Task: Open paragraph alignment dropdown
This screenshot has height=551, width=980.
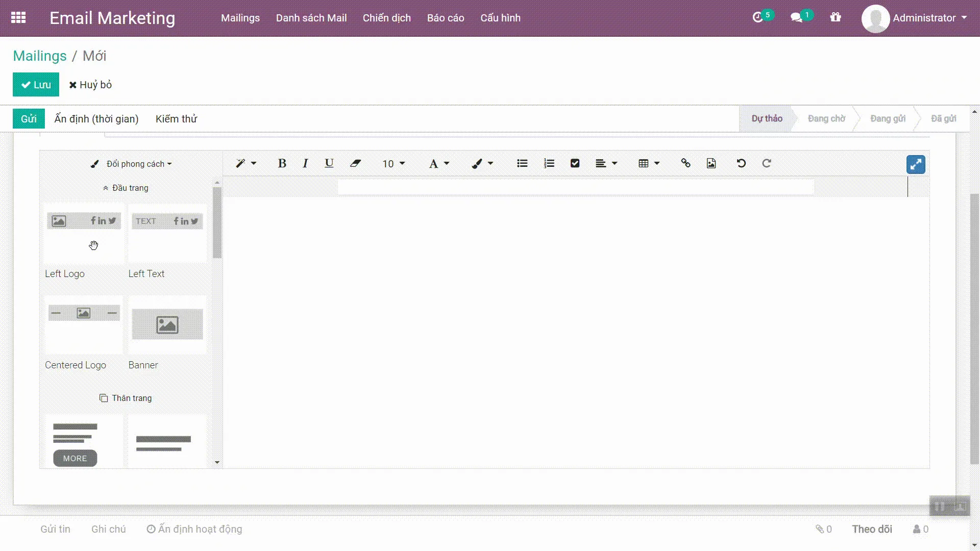Action: pyautogui.click(x=606, y=163)
